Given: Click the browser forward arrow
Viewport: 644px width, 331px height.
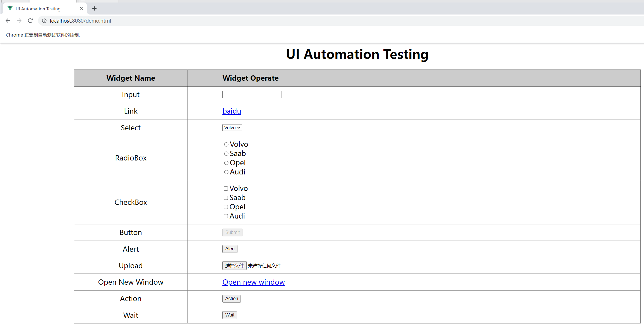Looking at the screenshot, I should click(x=19, y=21).
